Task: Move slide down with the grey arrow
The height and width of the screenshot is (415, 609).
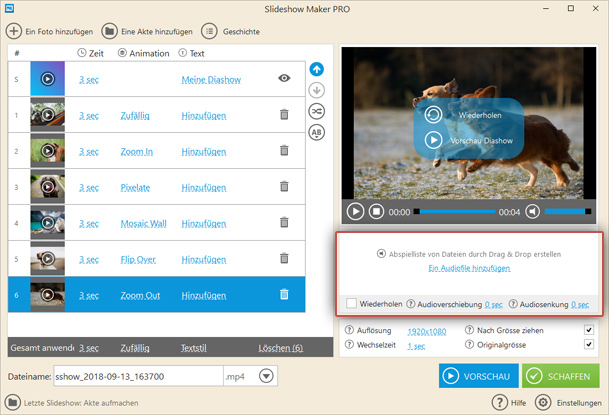Action: pyautogui.click(x=317, y=90)
